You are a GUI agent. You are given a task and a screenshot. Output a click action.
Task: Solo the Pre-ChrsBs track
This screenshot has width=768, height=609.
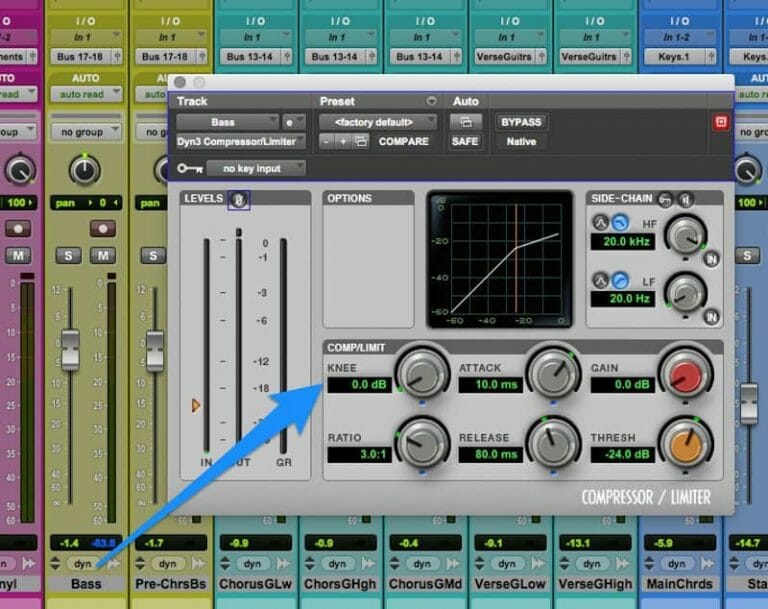pos(153,255)
